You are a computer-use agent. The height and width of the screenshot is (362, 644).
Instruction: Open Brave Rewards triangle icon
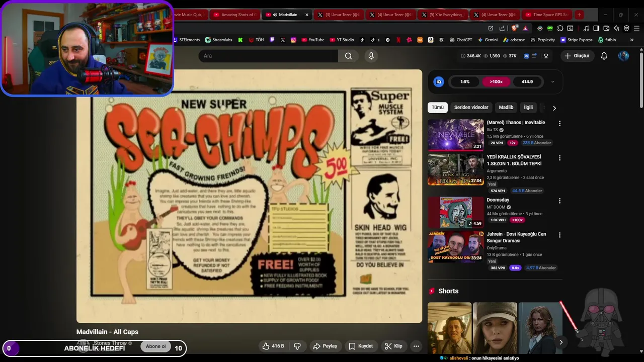525,28
